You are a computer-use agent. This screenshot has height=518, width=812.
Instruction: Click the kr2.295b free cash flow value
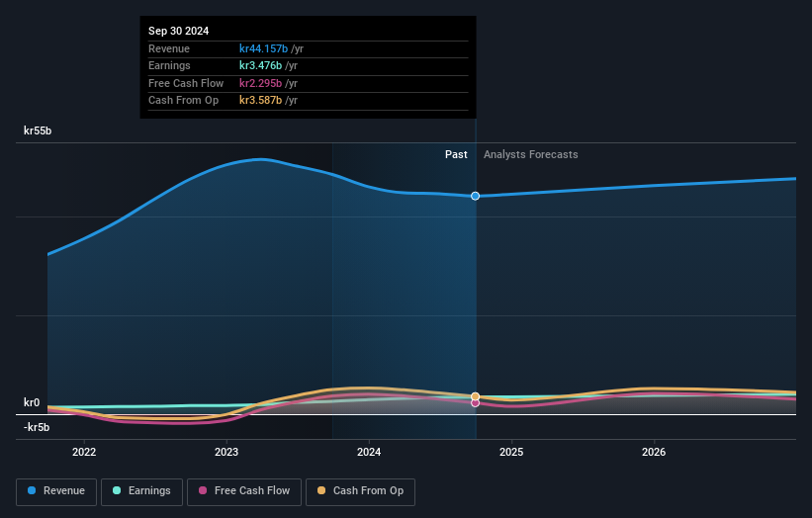[260, 83]
